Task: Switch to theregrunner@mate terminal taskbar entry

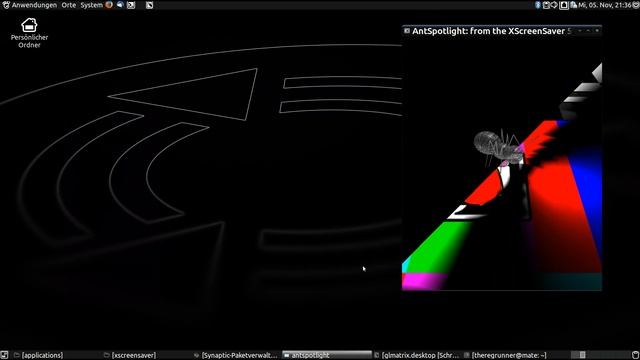Action: [x=505, y=355]
